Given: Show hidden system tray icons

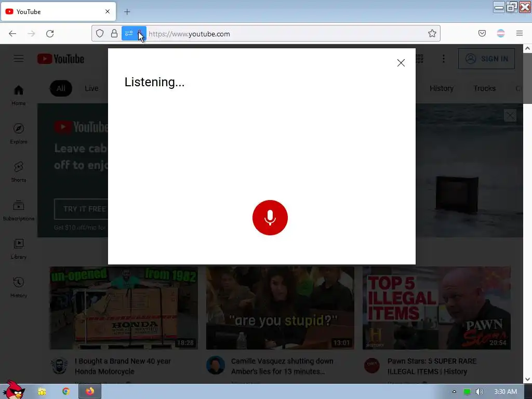Looking at the screenshot, I should (454, 392).
